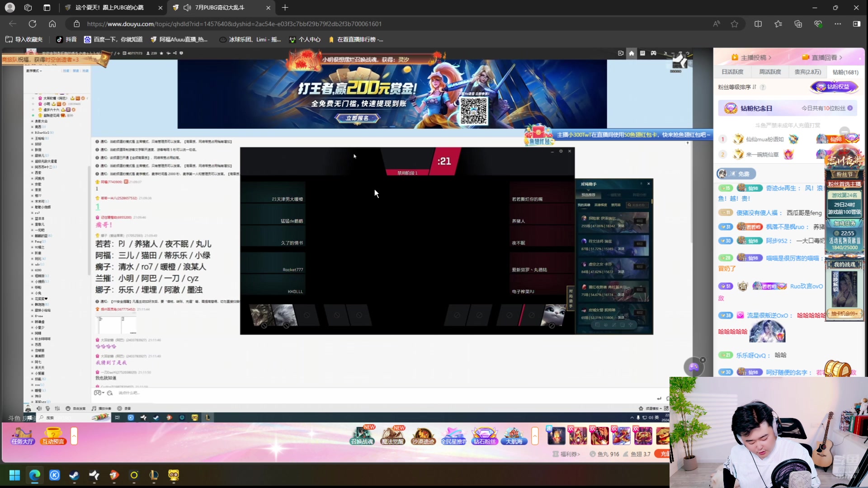Click player name 21天津男大暖橙
Image resolution: width=868 pixels, height=488 pixels.
(287, 199)
